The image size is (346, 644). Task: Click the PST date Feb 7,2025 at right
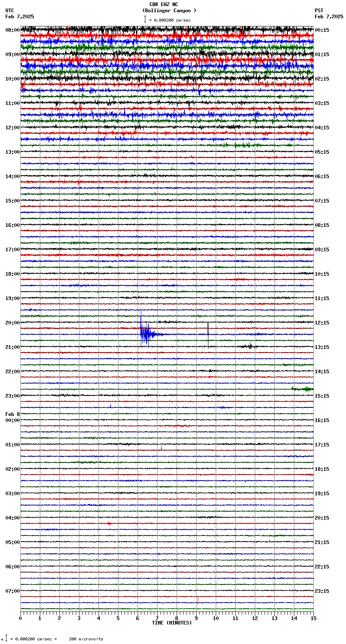tap(329, 17)
